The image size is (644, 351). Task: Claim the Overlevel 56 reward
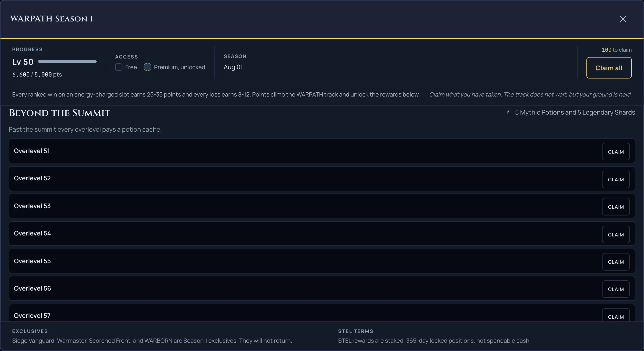click(615, 289)
